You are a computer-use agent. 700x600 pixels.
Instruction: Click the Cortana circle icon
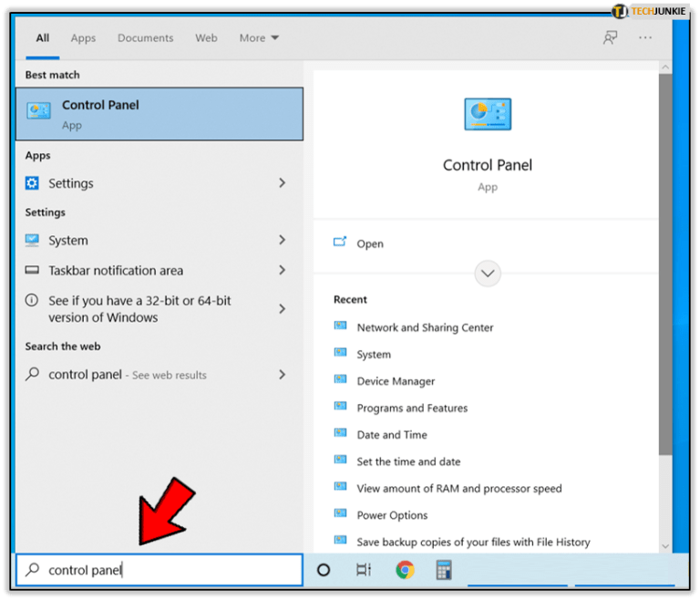click(324, 570)
